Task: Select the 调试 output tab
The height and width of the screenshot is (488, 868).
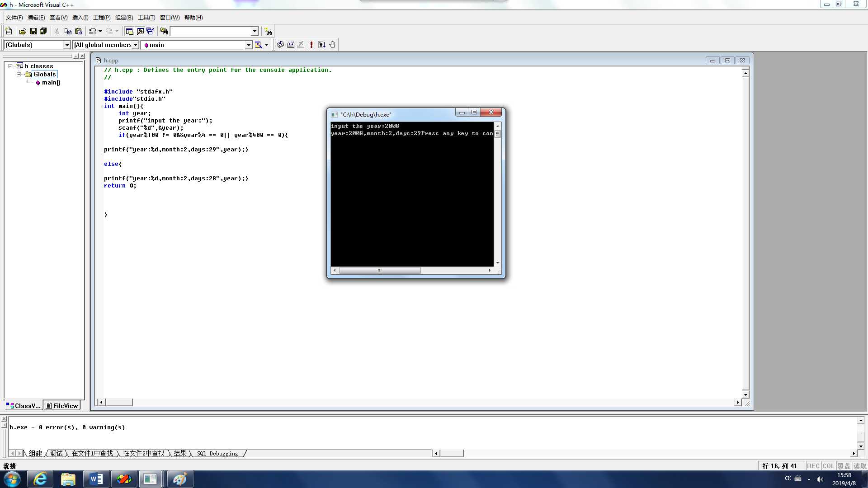Action: (57, 453)
